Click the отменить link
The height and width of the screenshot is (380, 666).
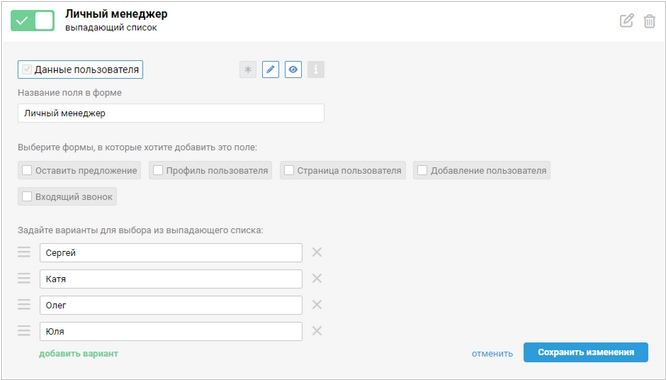492,353
